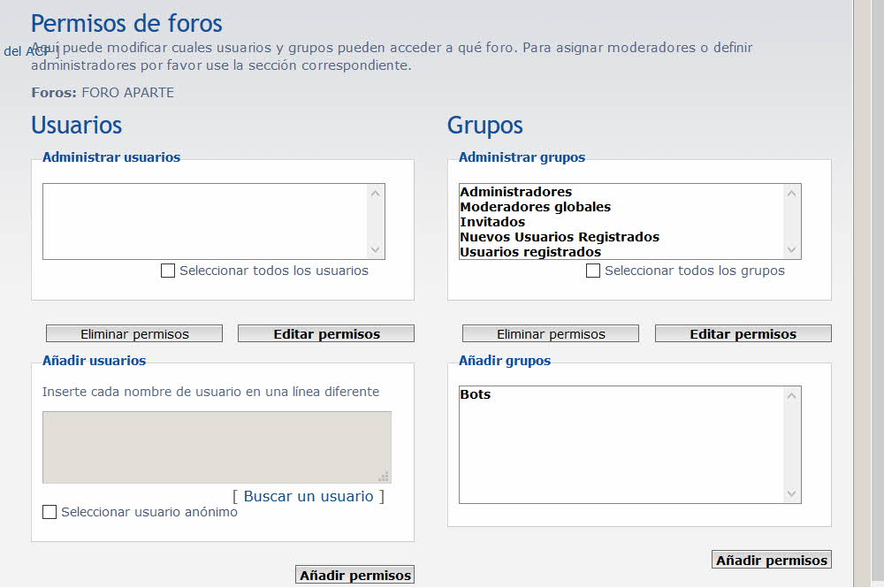The image size is (884, 588).
Task: Click 'Editar permisos' under Grupos
Action: click(x=743, y=333)
